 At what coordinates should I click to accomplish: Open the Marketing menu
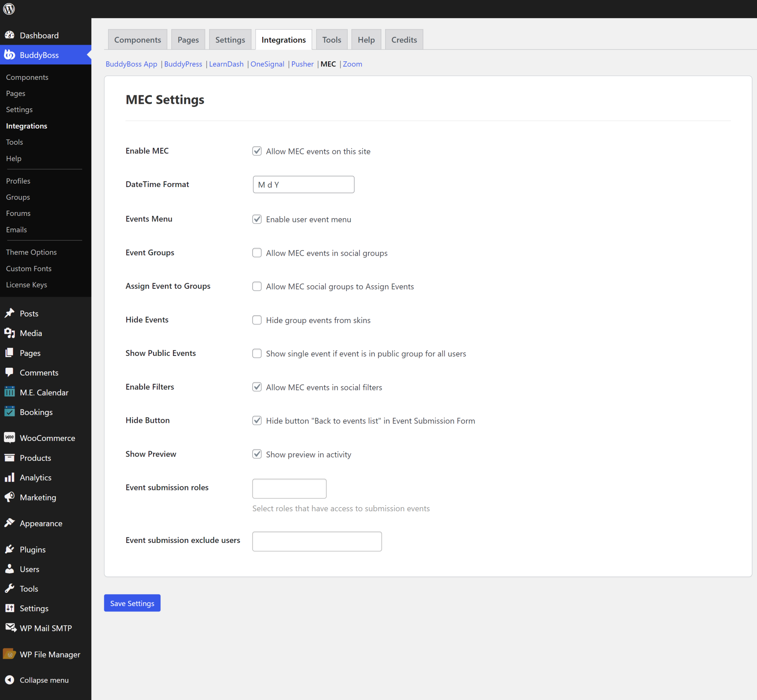tap(38, 497)
